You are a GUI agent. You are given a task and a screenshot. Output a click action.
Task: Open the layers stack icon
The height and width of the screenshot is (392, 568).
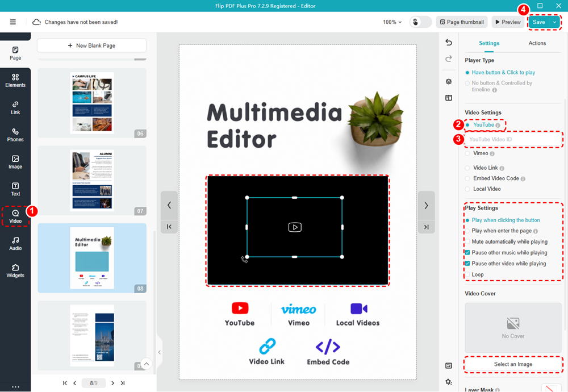[x=449, y=81]
